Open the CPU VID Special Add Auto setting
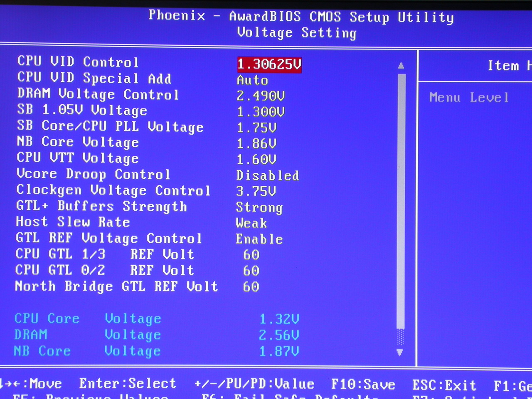Viewport: 532px width, 399px height. click(x=252, y=80)
